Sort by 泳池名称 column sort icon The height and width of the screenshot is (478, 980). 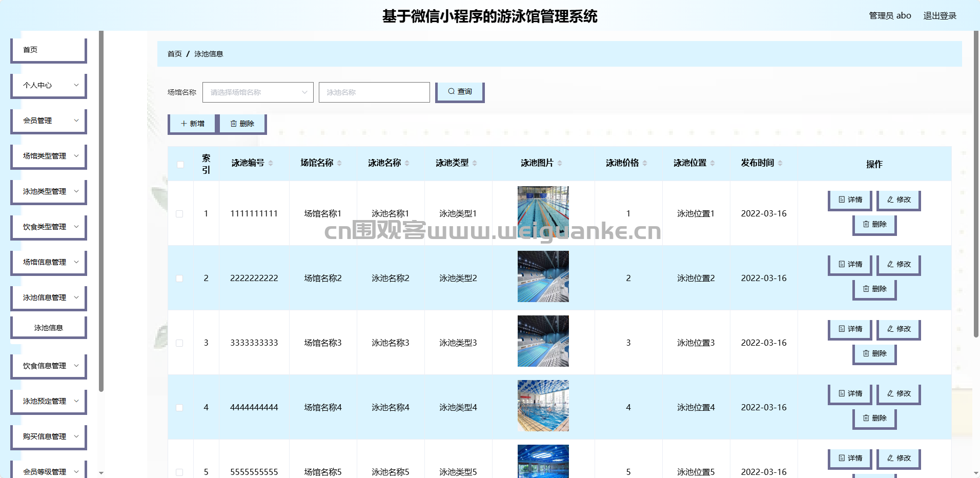point(407,163)
